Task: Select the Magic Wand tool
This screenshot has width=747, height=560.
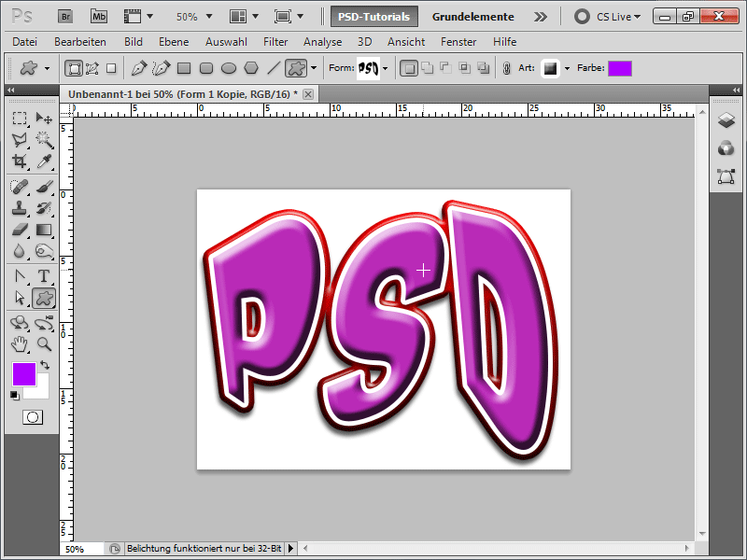Action: click(x=44, y=139)
